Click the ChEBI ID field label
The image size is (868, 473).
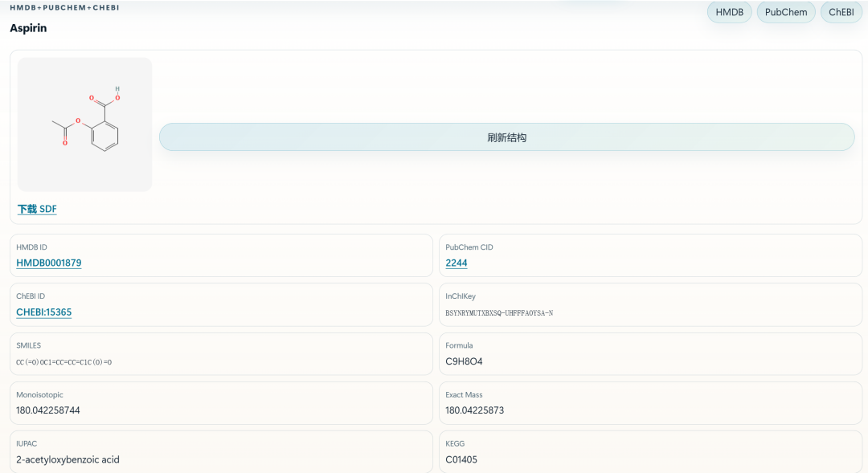[31, 296]
